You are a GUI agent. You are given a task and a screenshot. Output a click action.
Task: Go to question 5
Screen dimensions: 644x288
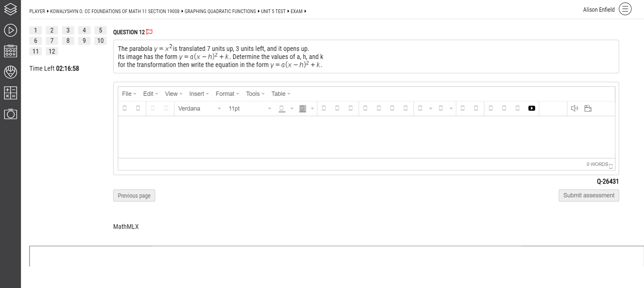100,30
